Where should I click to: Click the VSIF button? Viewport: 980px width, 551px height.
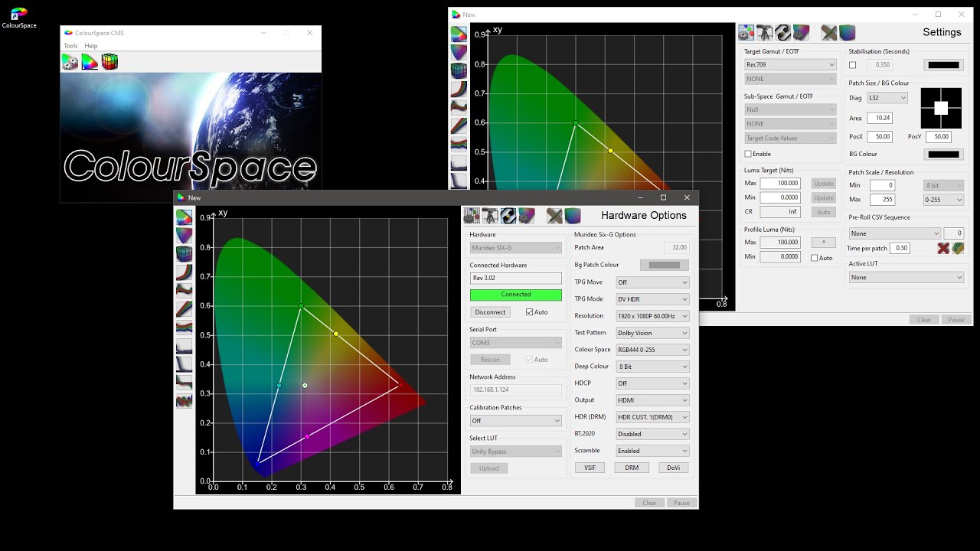coord(590,468)
